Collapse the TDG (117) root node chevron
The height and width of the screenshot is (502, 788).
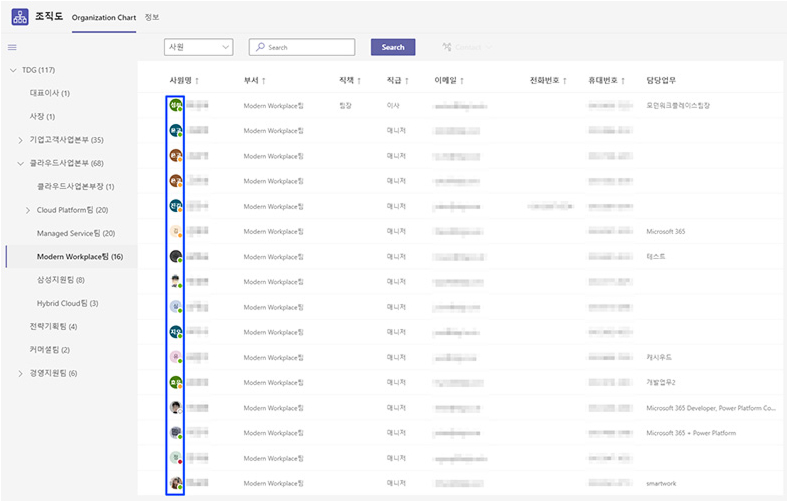13,70
